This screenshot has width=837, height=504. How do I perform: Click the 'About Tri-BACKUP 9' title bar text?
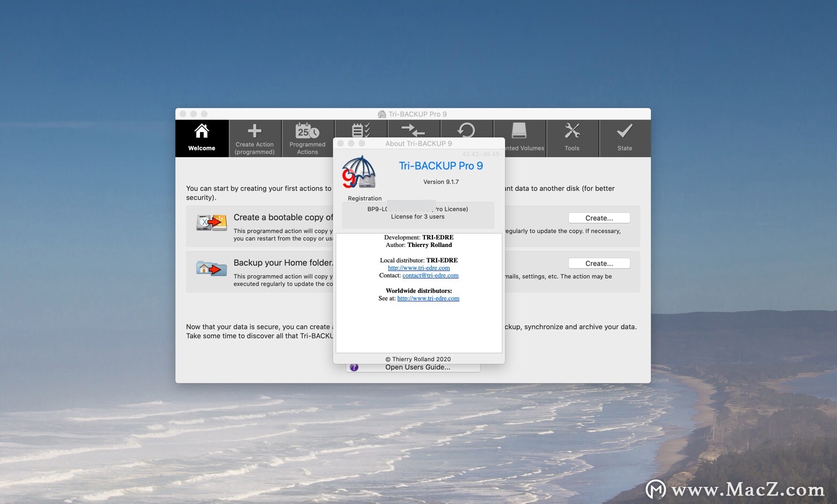point(418,143)
